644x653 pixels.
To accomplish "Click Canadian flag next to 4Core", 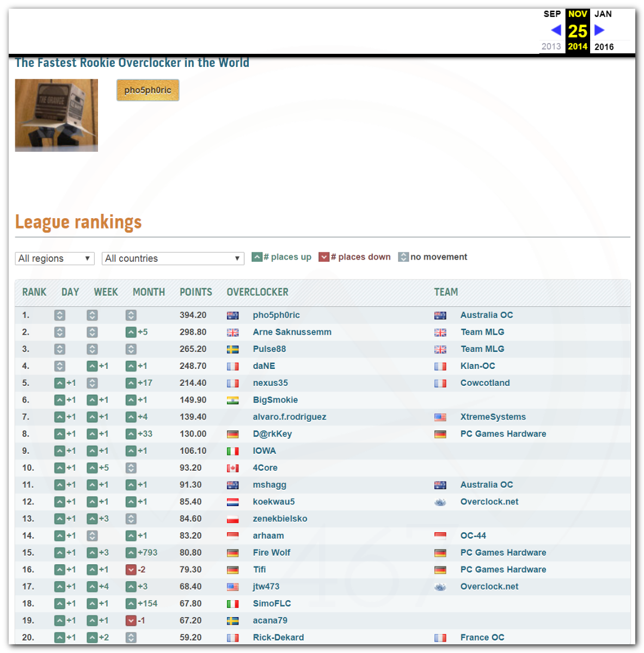I will (232, 468).
